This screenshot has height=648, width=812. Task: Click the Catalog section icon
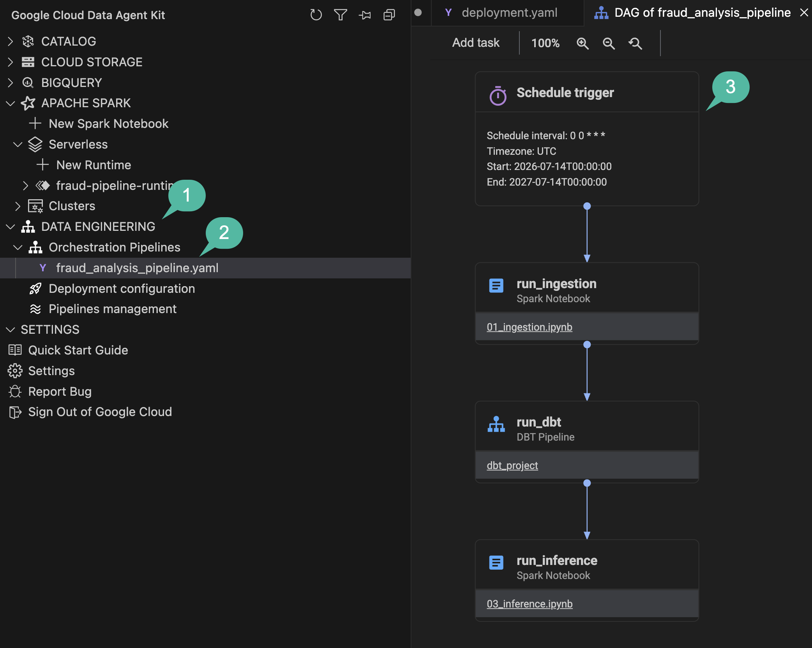(28, 41)
